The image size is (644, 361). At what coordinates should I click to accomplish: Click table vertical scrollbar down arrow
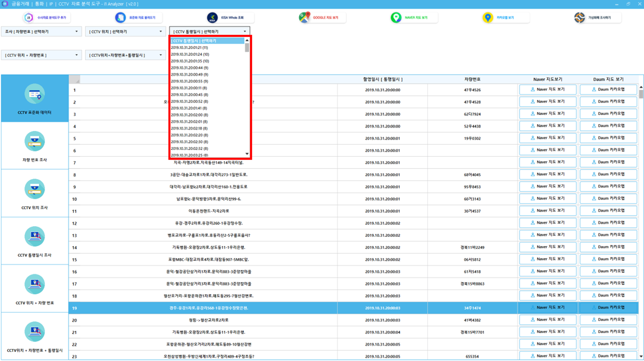(x=641, y=356)
